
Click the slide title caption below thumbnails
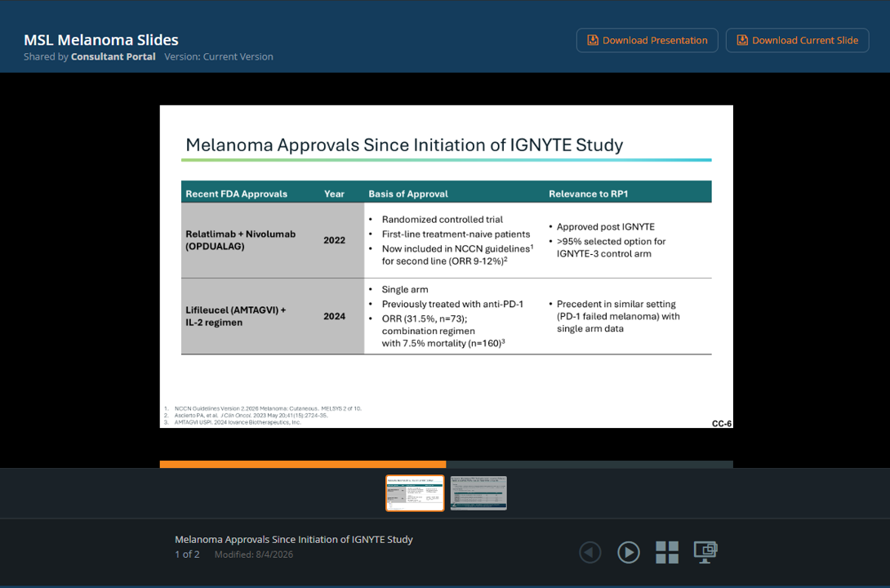click(x=293, y=540)
